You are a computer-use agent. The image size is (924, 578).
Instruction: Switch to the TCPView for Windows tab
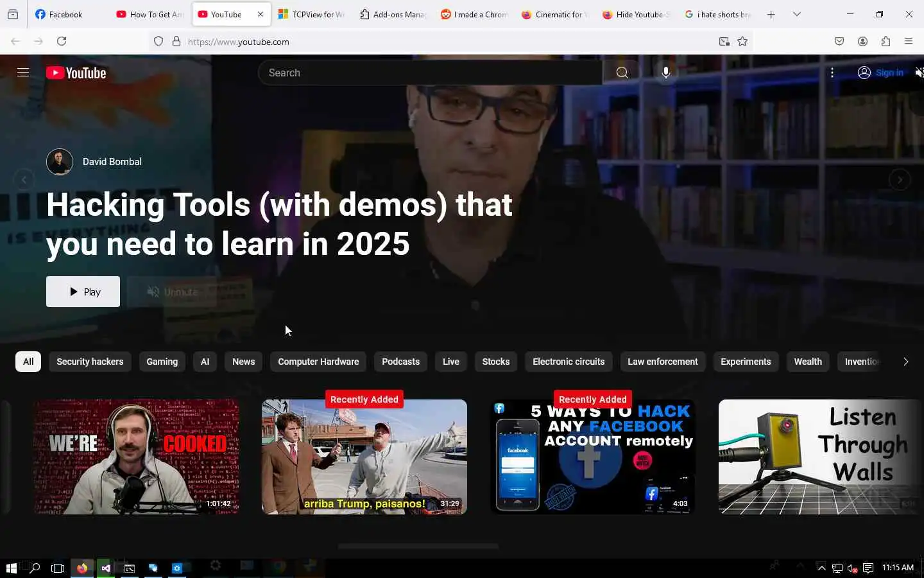(311, 14)
